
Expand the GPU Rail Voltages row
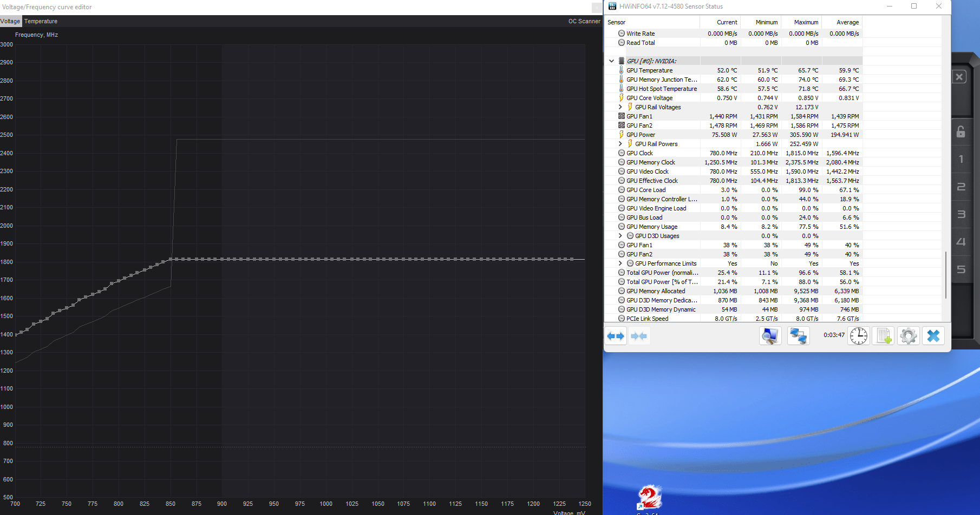(x=620, y=107)
